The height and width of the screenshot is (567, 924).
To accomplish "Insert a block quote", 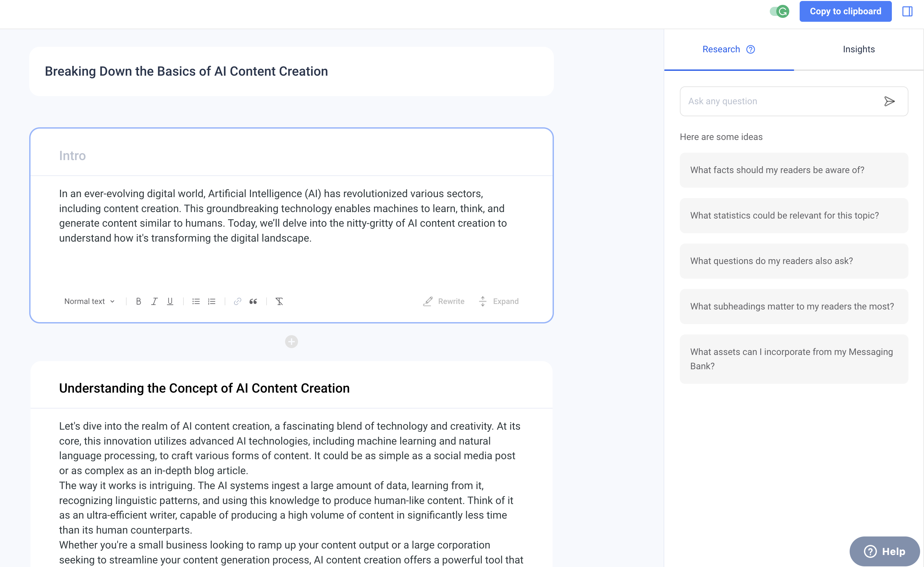I will pyautogui.click(x=253, y=301).
